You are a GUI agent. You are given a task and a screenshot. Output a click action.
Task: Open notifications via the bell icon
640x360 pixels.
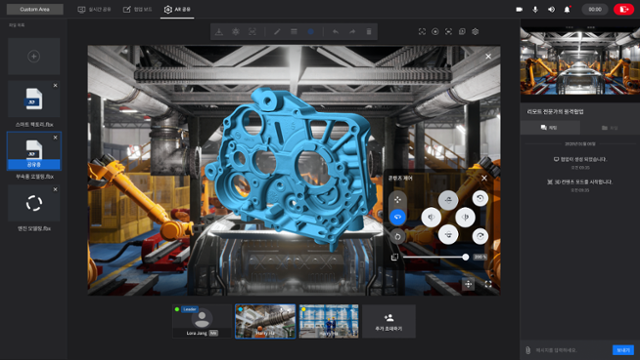[567, 9]
